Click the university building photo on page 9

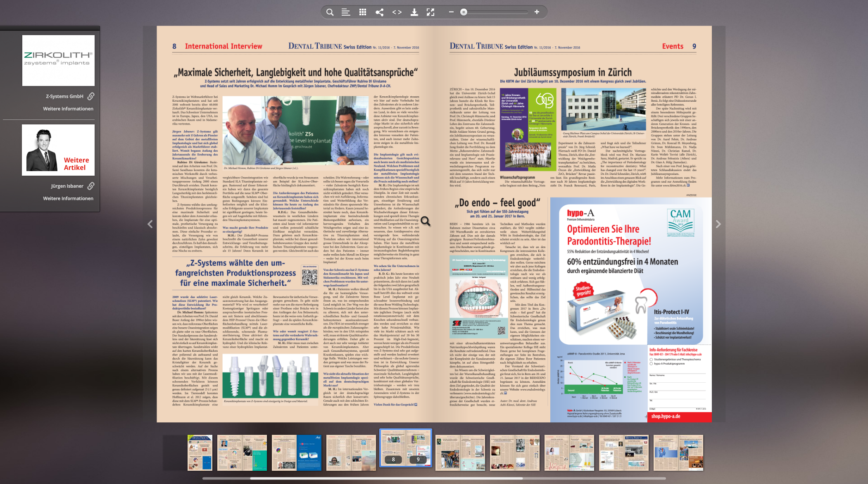604,110
